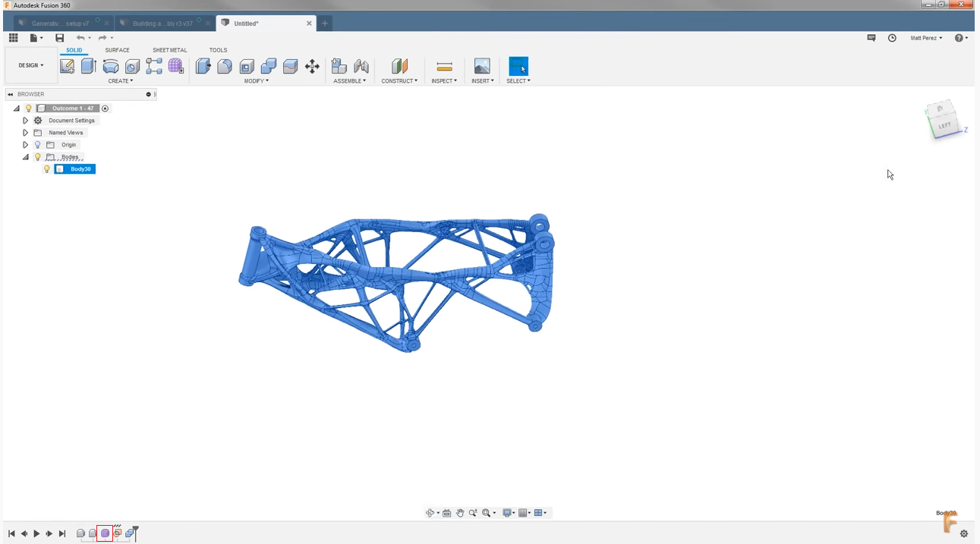The height and width of the screenshot is (544, 980).
Task: Select the Move/Copy arrows icon
Action: coord(312,67)
